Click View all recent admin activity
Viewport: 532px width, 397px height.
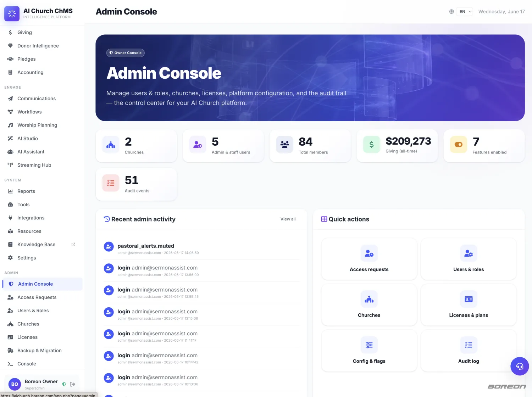coord(288,219)
